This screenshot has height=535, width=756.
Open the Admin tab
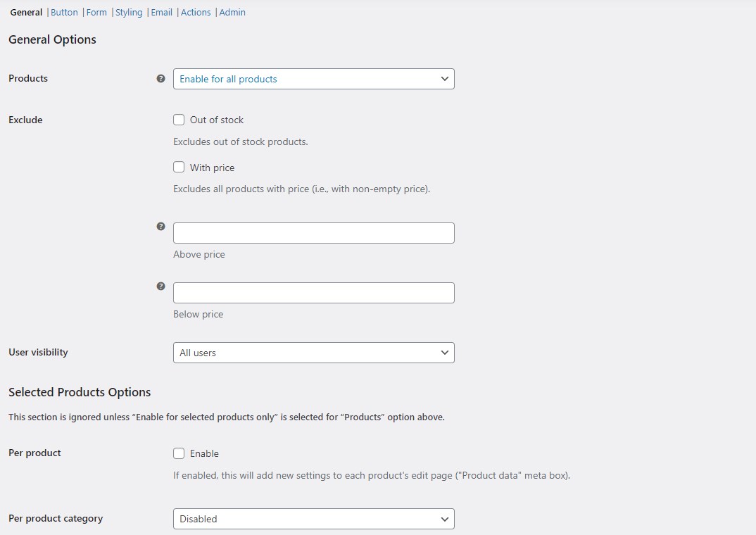[232, 12]
